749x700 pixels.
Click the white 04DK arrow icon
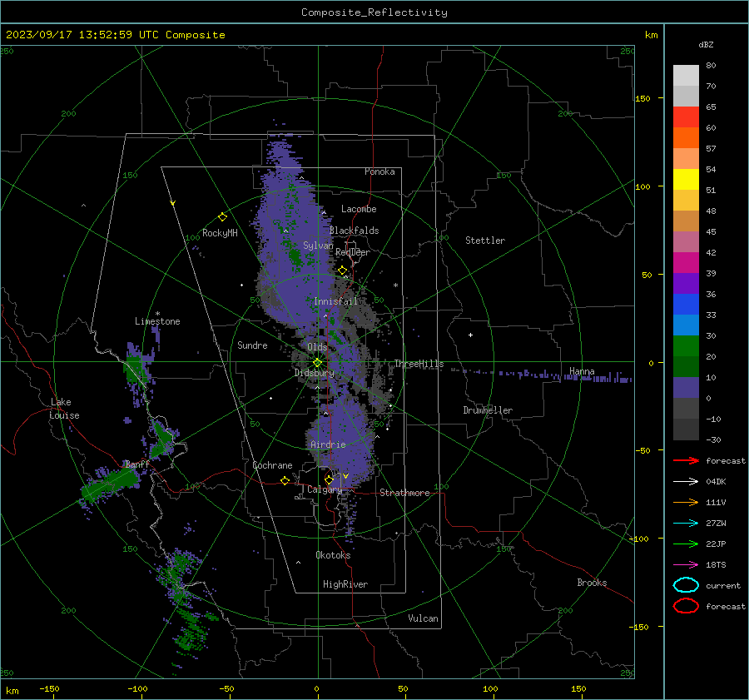pos(686,481)
